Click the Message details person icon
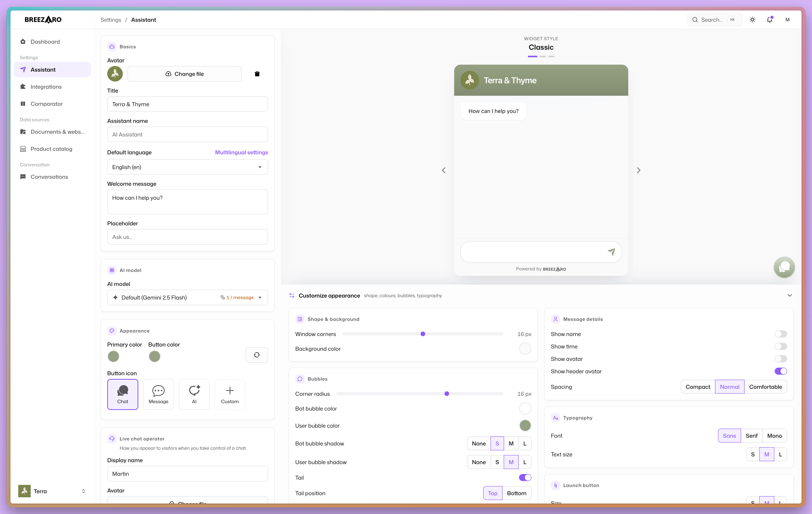The width and height of the screenshot is (812, 514). click(555, 319)
